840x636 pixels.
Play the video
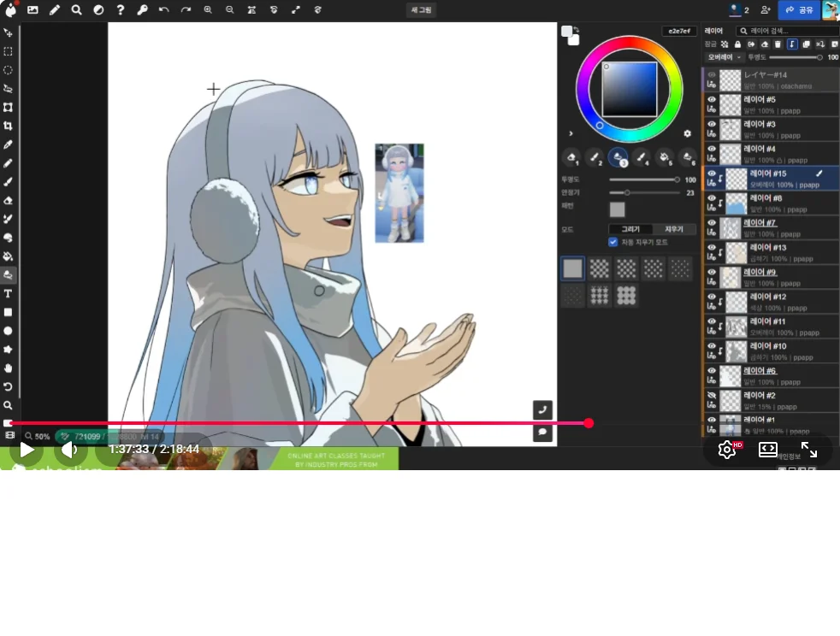coord(27,449)
